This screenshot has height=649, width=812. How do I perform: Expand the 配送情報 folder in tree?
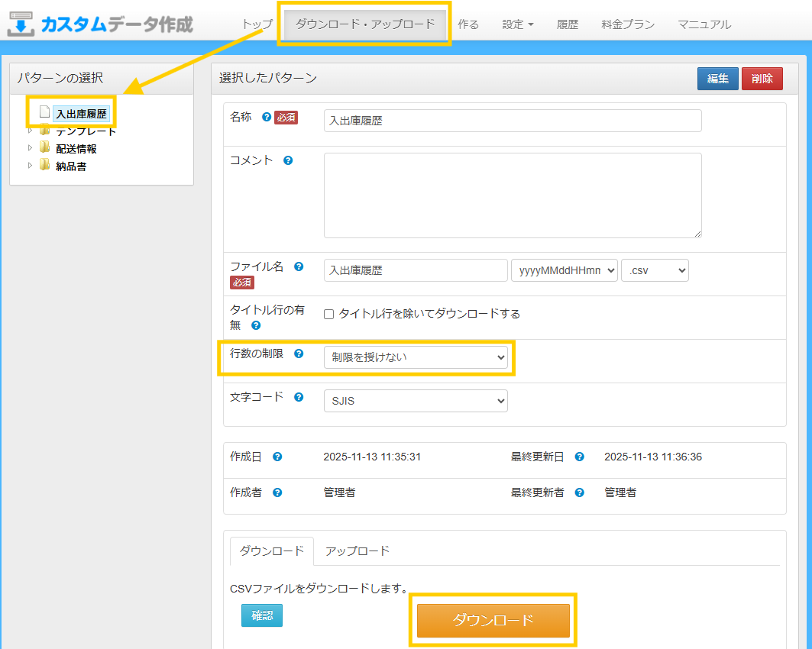click(x=31, y=148)
